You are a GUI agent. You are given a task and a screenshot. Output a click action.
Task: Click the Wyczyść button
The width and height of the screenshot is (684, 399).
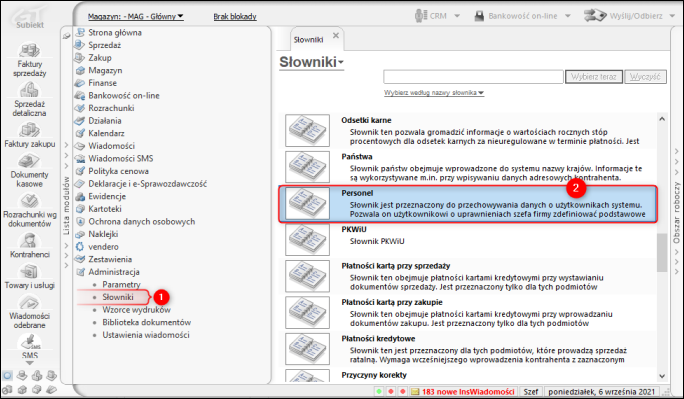coord(645,77)
